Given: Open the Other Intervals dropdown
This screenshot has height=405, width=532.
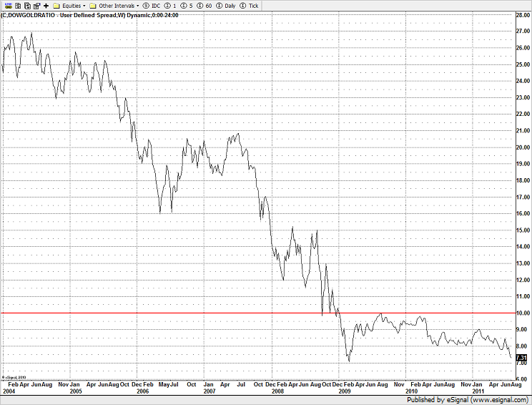Looking at the screenshot, I should tap(114, 6).
